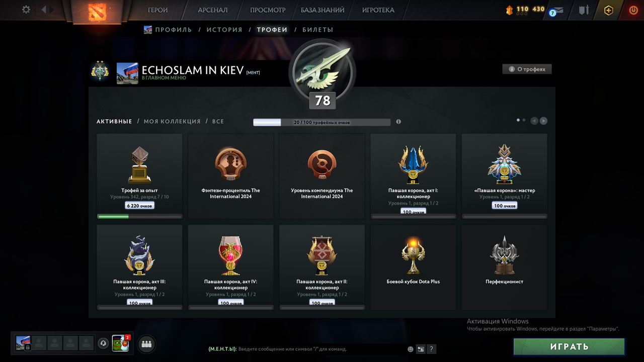Open the party group icon button
The width and height of the screenshot is (644, 362).
coord(147,344)
